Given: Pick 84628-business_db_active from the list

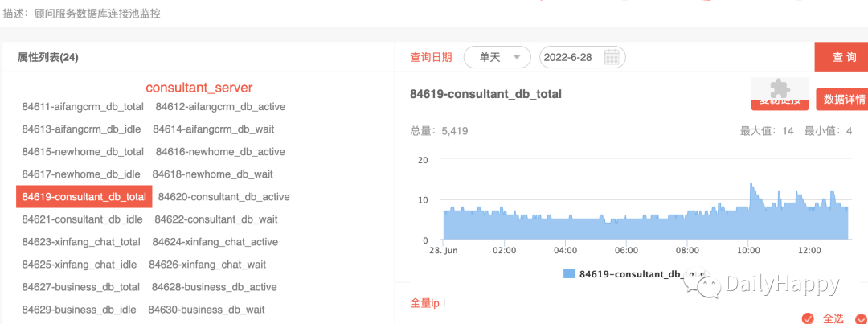Looking at the screenshot, I should tap(215, 287).
